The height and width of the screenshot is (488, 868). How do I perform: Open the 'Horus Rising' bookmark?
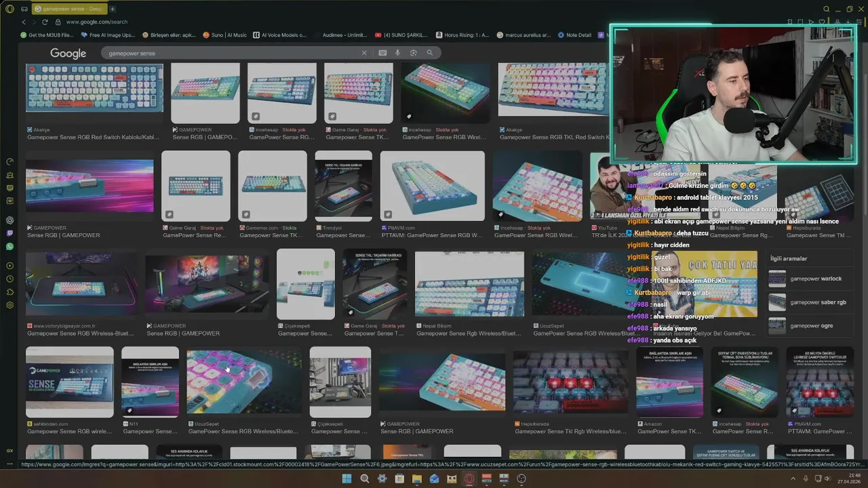pyautogui.click(x=462, y=35)
